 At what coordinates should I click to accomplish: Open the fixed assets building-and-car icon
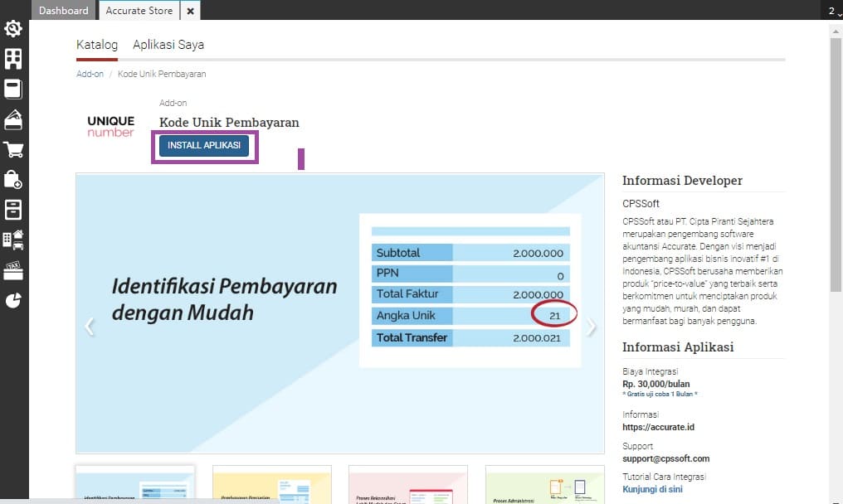pyautogui.click(x=13, y=240)
